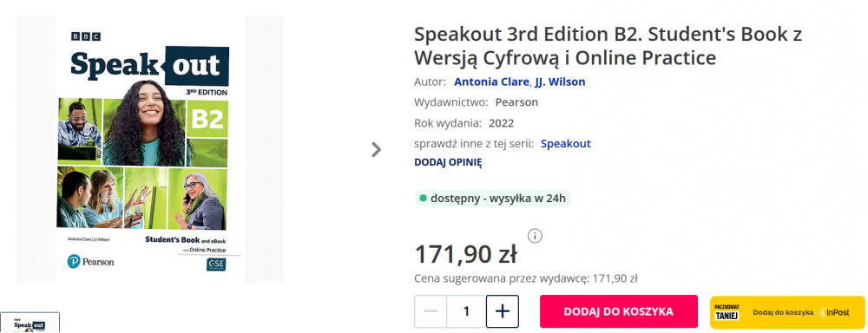Click the Pearson logo on the book cover
The width and height of the screenshot is (868, 333).
click(x=91, y=262)
